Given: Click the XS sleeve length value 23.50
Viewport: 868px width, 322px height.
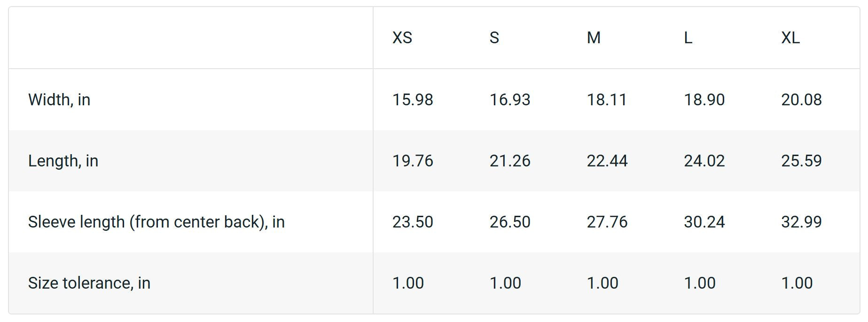Looking at the screenshot, I should (x=413, y=222).
